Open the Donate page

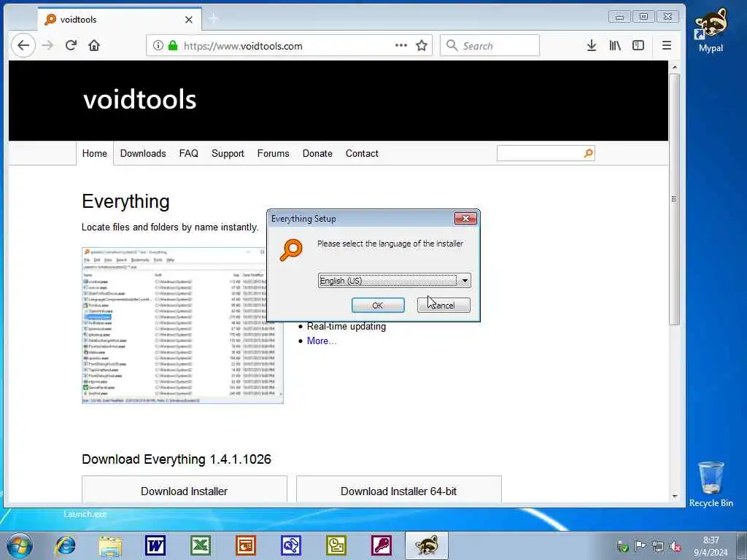tap(317, 153)
